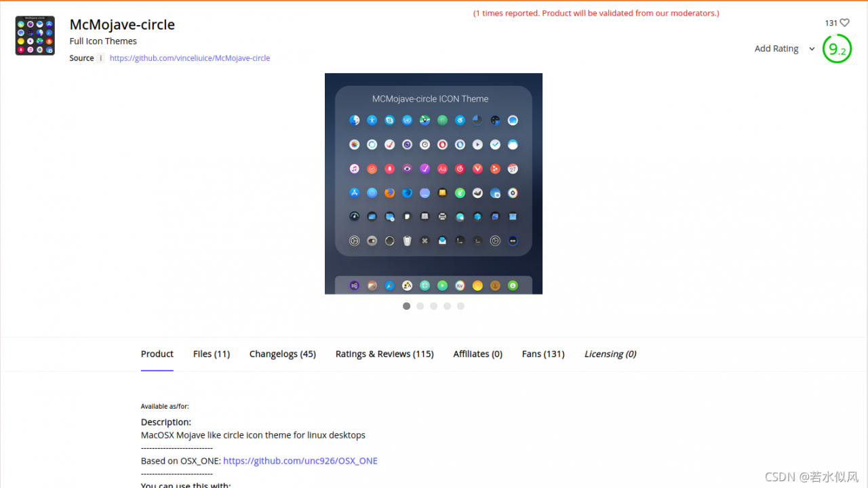Select the fourth carousel dot under the preview

(x=448, y=306)
